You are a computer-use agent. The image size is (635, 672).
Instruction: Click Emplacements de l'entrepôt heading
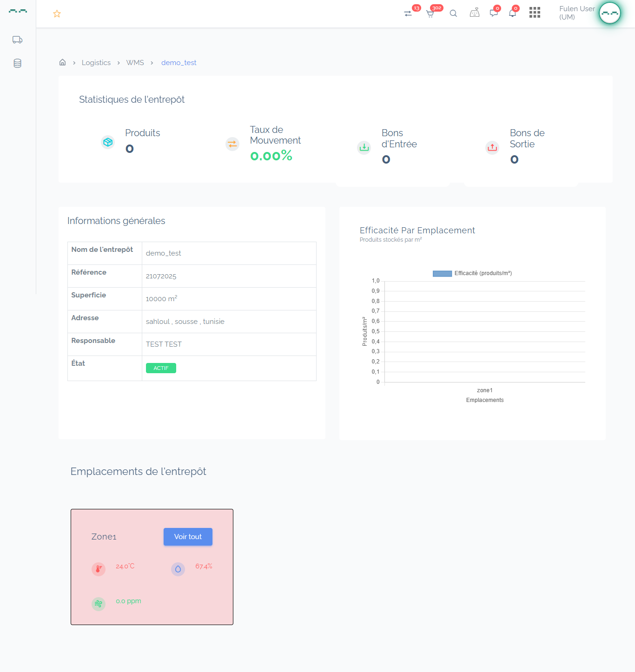click(138, 472)
